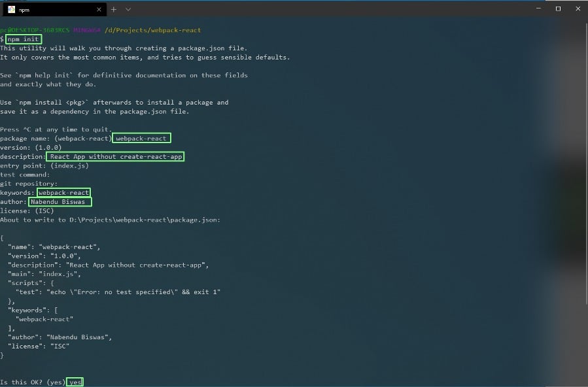Maximize the terminal window
This screenshot has height=387, width=588.
[x=558, y=8]
